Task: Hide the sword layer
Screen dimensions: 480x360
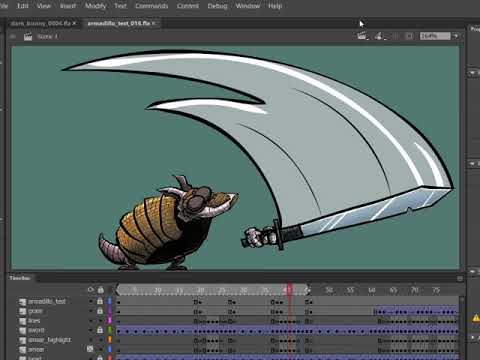Action: click(x=90, y=330)
